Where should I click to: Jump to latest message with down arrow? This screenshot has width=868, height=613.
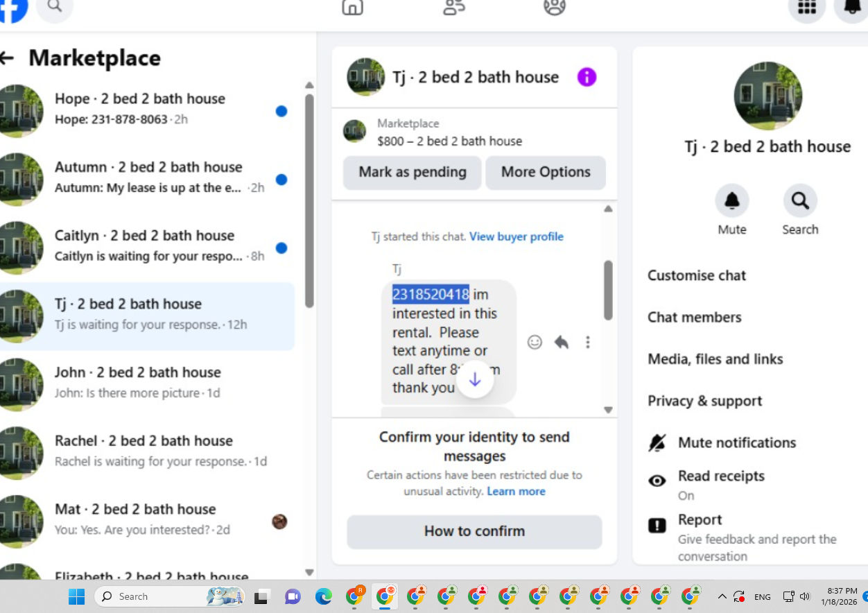point(475,379)
